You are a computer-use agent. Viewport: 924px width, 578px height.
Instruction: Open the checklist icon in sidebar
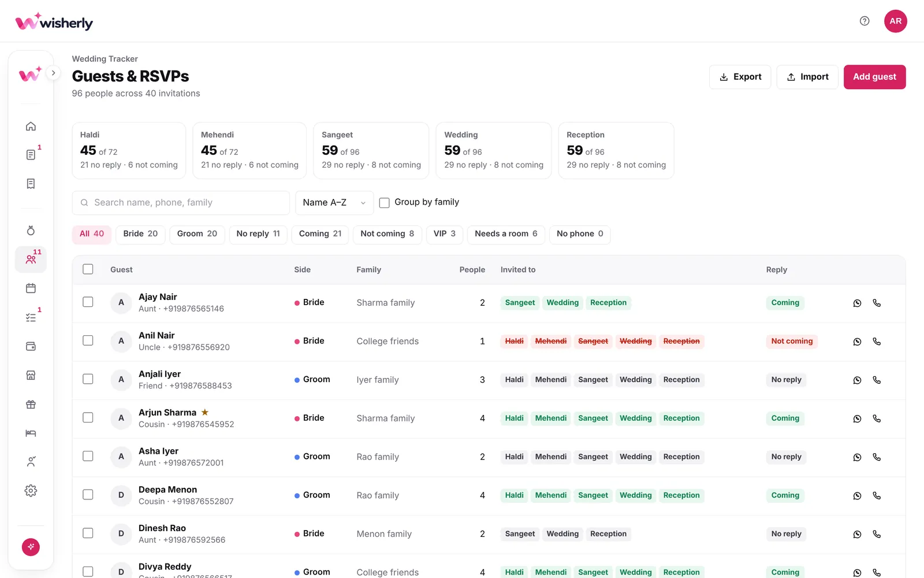(31, 317)
